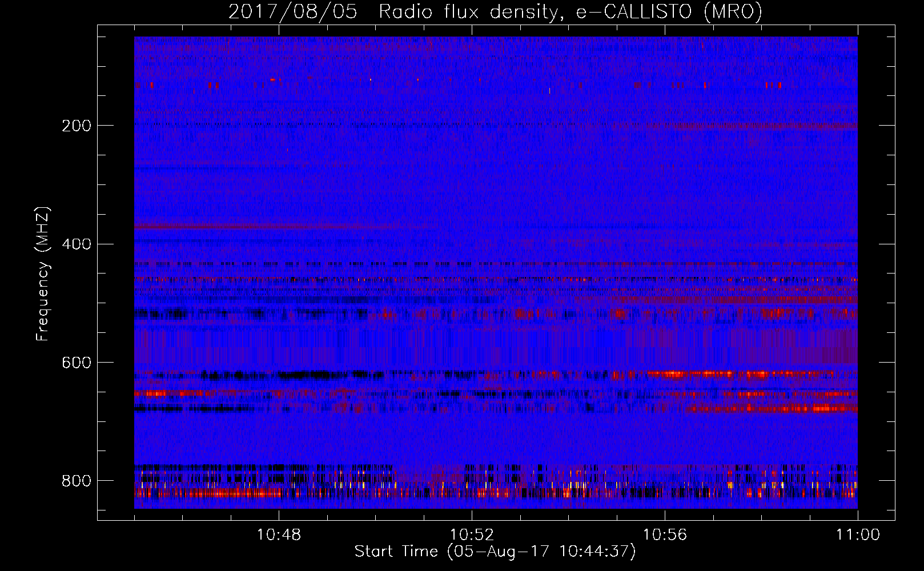Click the 11:00 time tick label

tap(858, 535)
